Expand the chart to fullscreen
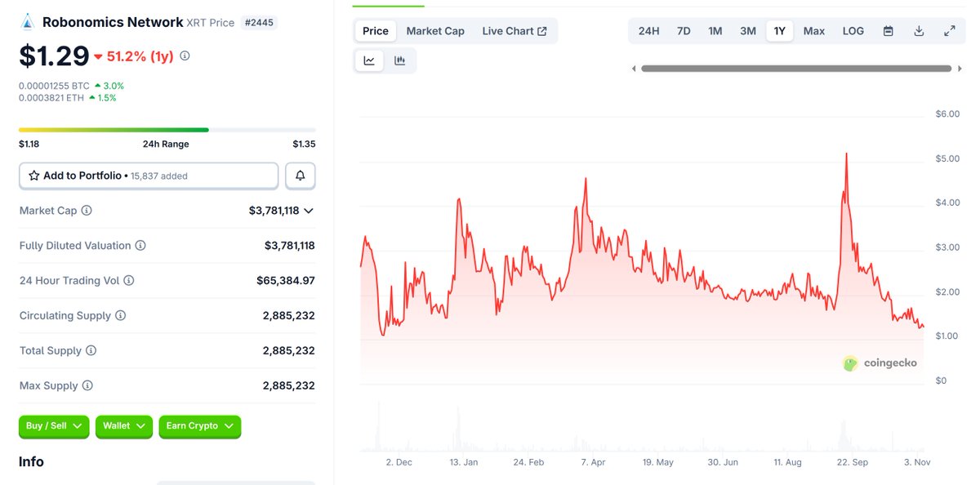 pos(948,30)
